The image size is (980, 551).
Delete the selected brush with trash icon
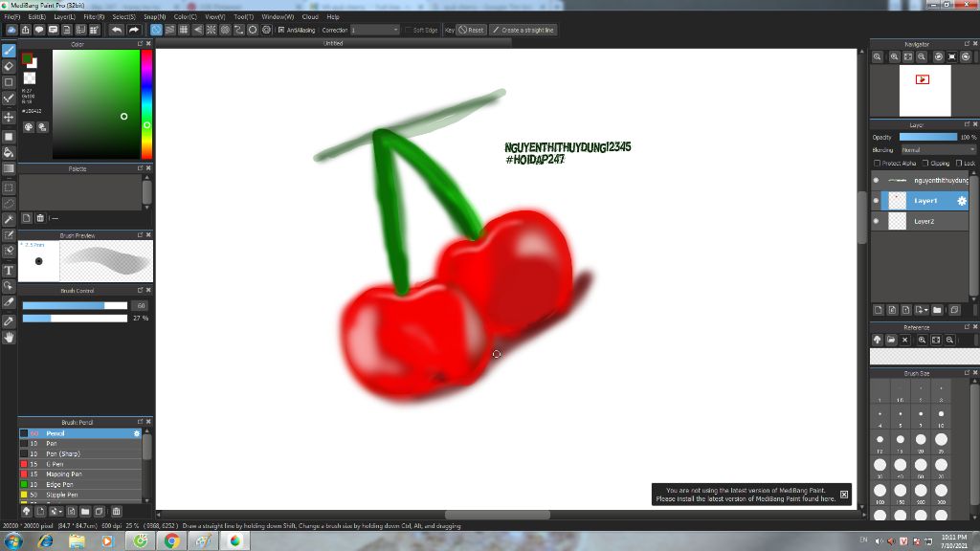(116, 511)
